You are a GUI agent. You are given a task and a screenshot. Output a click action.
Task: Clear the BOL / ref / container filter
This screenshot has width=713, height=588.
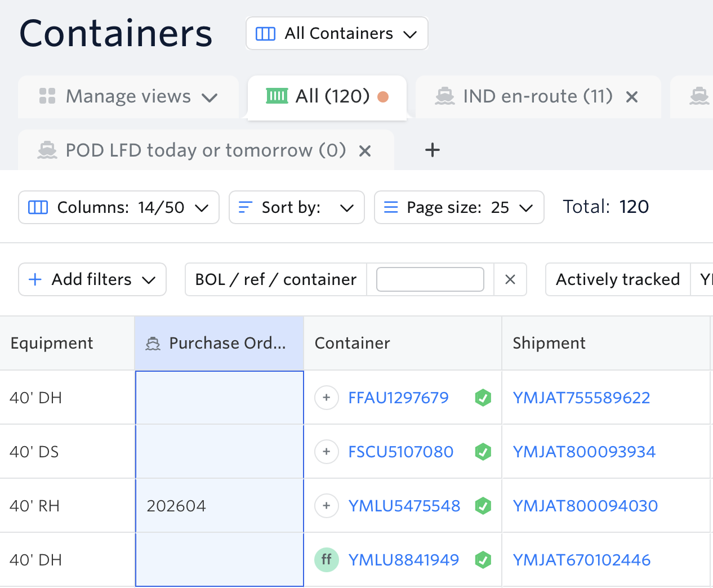(x=510, y=279)
